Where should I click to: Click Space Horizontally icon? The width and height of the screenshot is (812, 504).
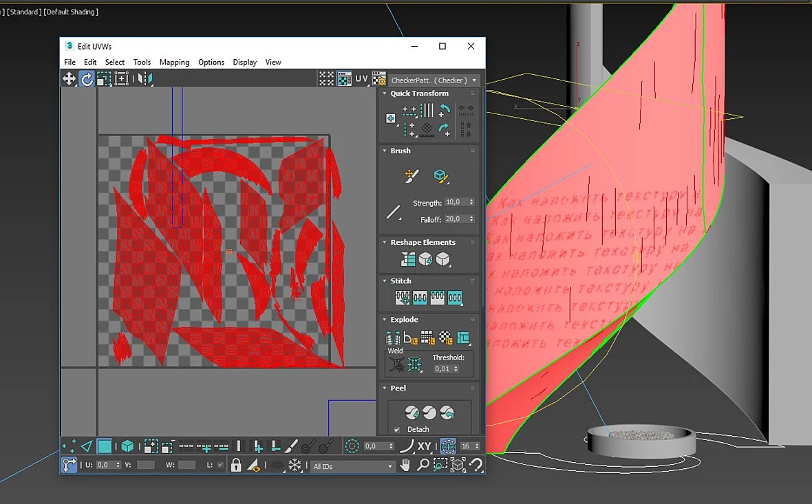(466, 110)
